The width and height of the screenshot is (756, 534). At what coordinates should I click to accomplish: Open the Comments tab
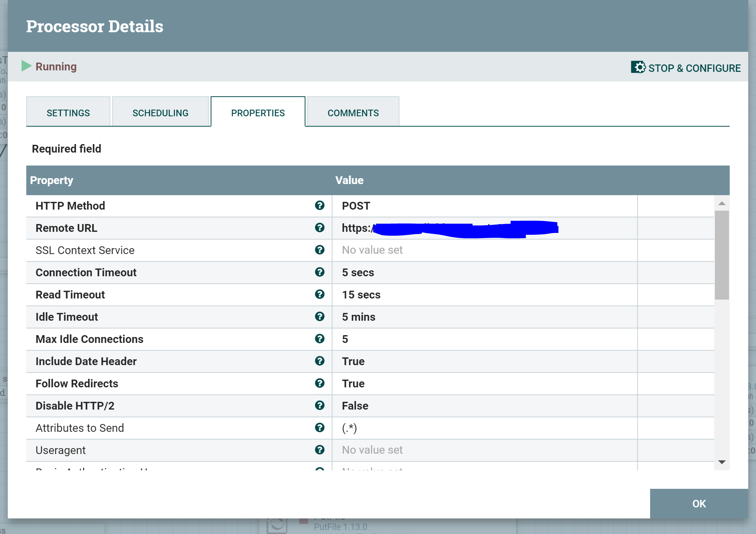[x=353, y=112]
